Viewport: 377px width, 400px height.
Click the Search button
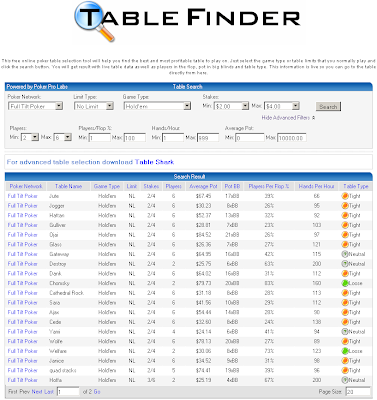click(x=328, y=107)
